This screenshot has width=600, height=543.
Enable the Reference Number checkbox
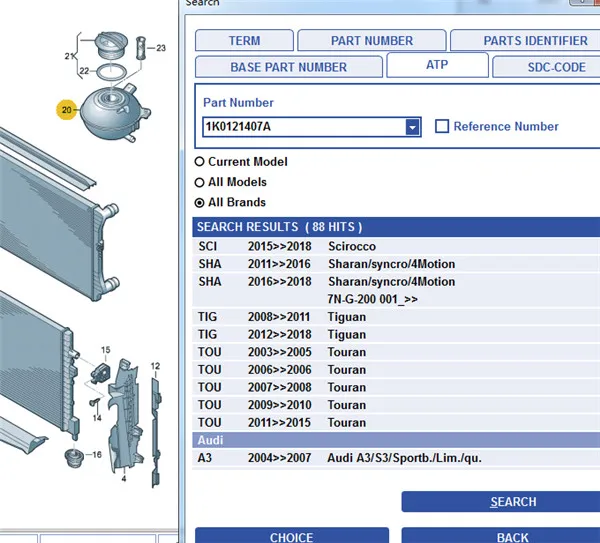click(442, 126)
